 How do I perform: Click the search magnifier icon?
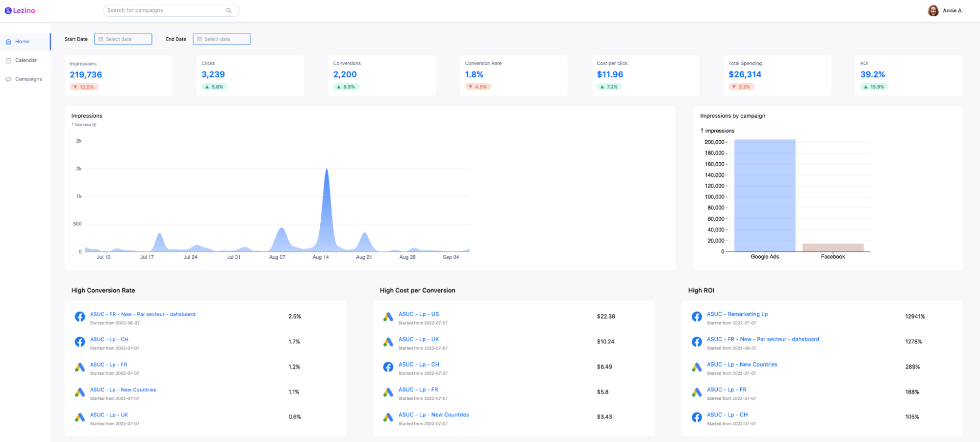228,10
